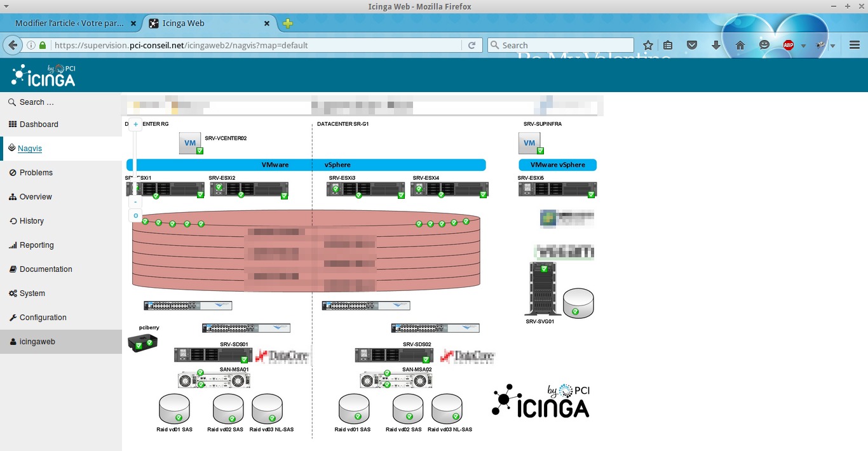This screenshot has height=451, width=868.
Task: Click the pciberry device icon
Action: coord(142,343)
